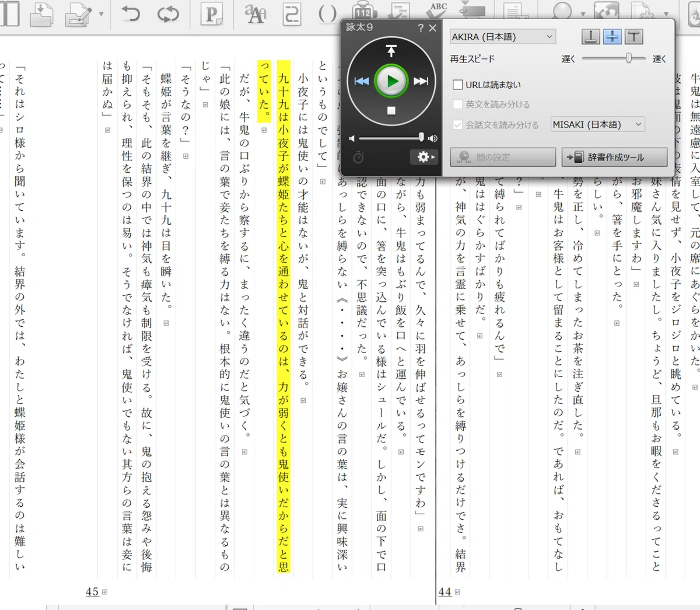The height and width of the screenshot is (610, 700).
Task: Click the line beginning 「それはシロ様から聞いて
Action: click(x=20, y=319)
